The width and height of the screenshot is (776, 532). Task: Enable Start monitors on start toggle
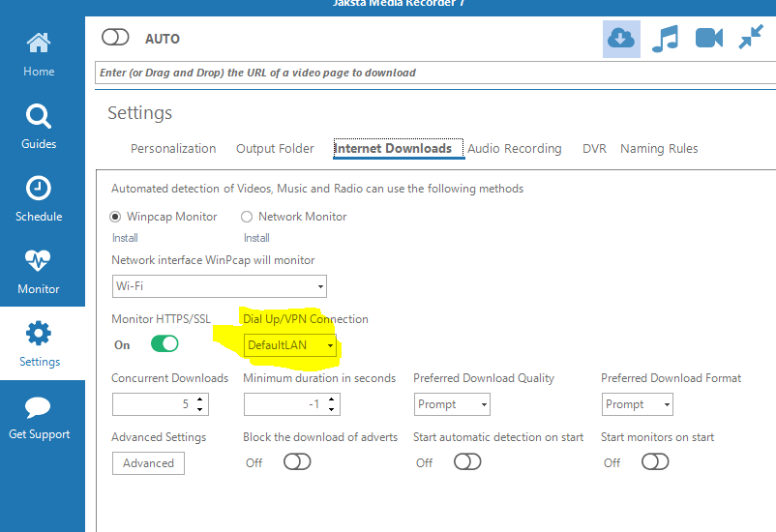coord(655,462)
